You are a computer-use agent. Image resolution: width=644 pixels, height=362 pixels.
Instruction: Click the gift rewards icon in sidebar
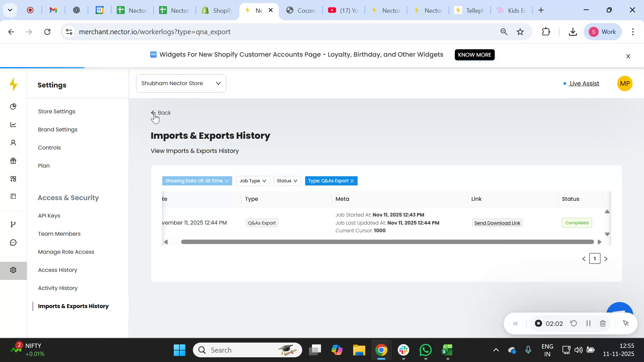(13, 161)
